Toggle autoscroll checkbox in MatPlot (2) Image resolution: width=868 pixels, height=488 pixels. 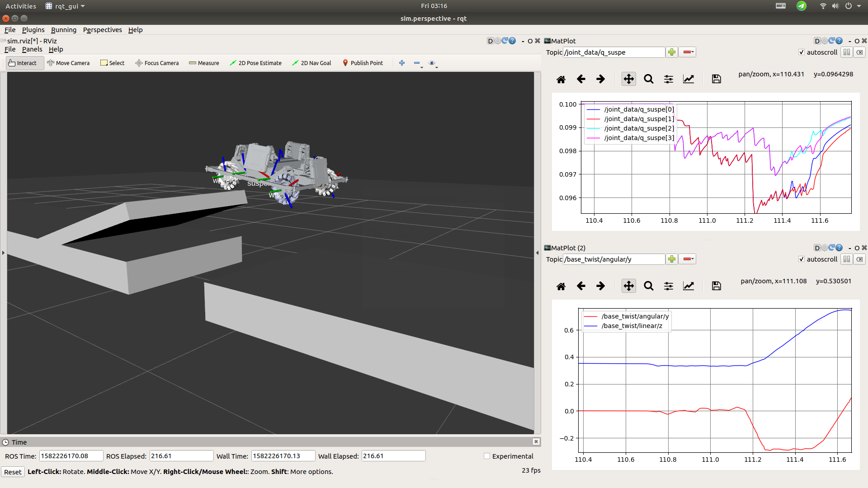point(802,259)
